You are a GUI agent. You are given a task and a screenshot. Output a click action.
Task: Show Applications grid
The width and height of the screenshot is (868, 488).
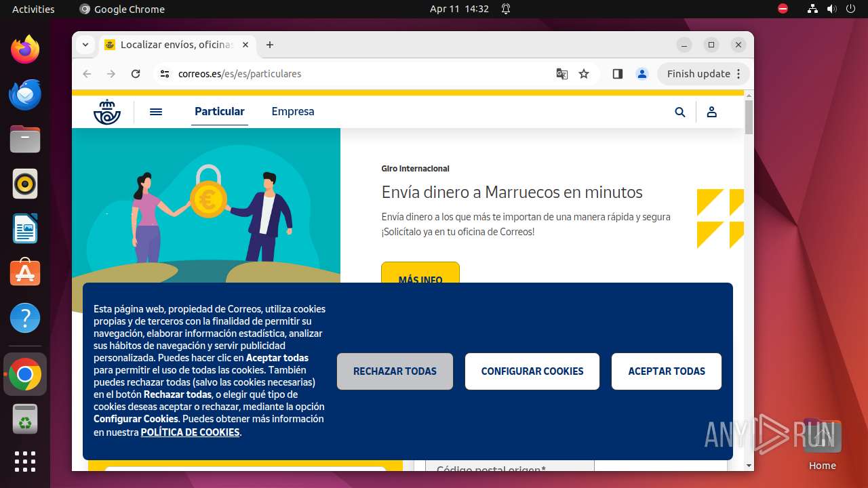pyautogui.click(x=25, y=462)
